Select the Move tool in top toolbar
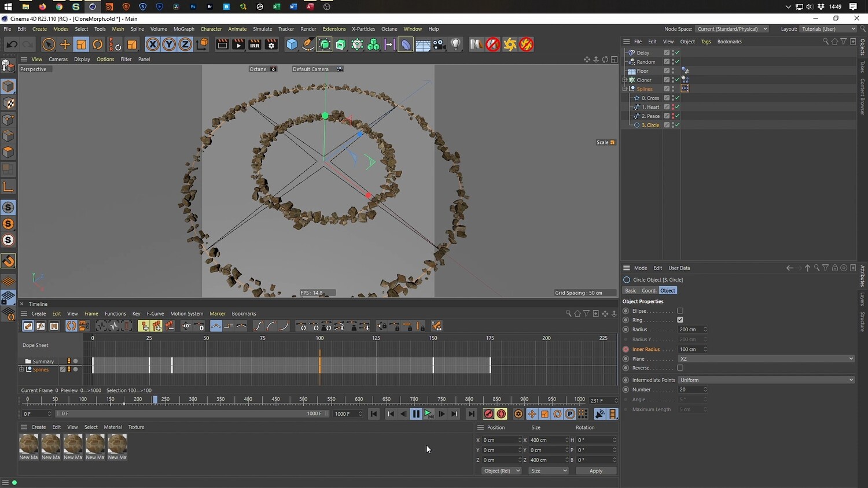This screenshot has height=488, width=868. pos(65,45)
